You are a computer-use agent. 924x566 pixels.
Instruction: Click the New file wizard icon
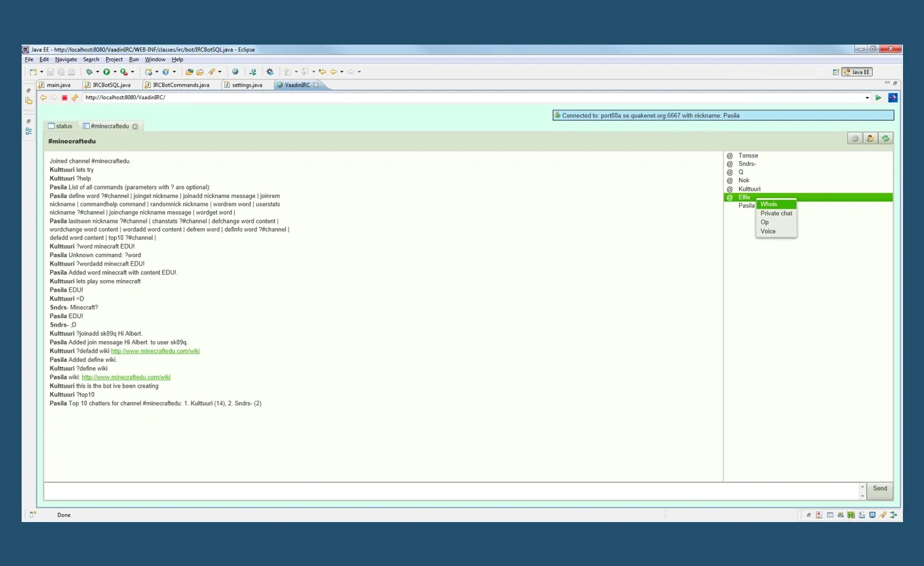coord(33,71)
